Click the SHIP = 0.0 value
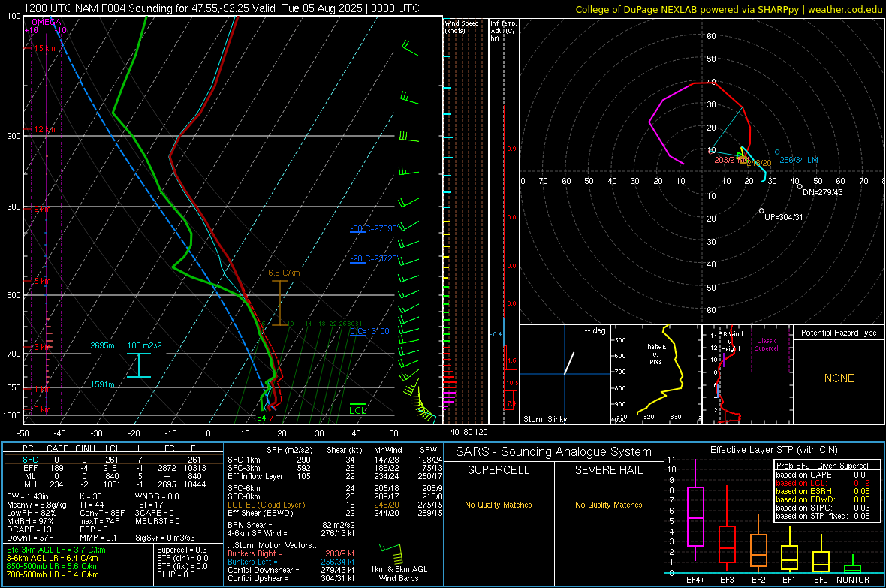 176,574
